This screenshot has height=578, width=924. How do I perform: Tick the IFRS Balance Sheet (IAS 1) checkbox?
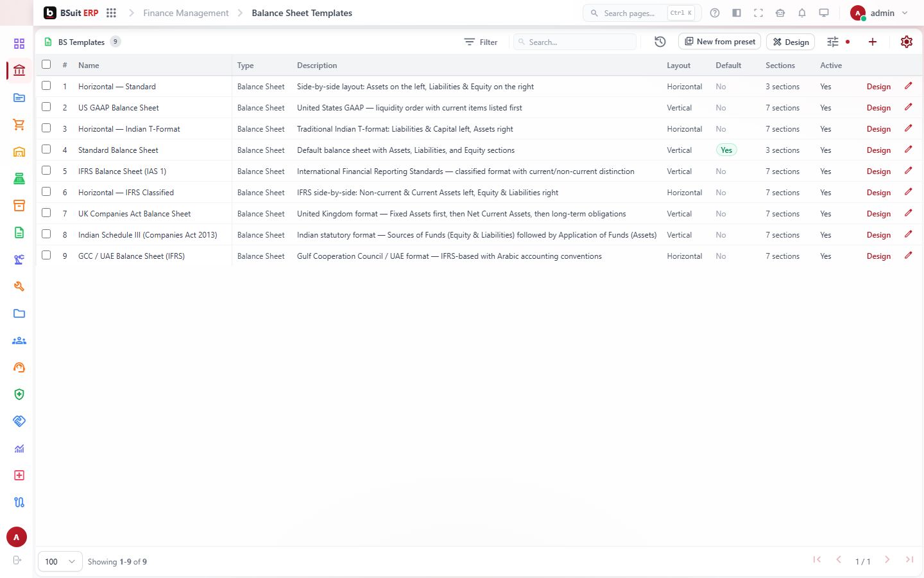point(46,170)
